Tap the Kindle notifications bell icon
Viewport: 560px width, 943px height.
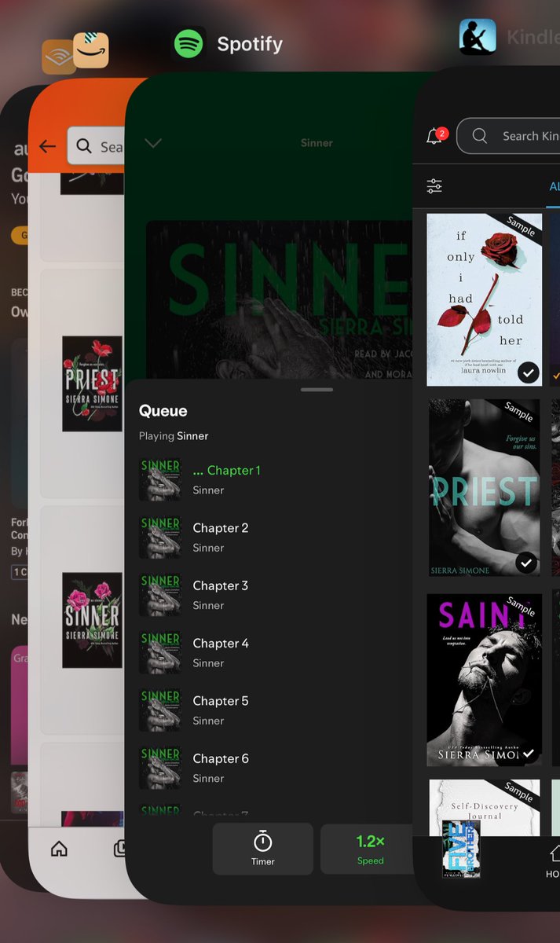[x=436, y=136]
